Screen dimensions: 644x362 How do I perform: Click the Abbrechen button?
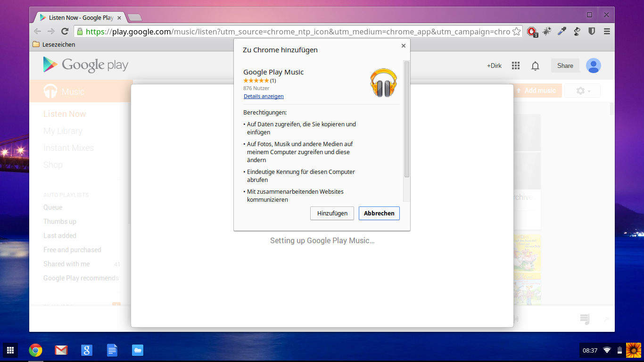[x=379, y=213]
